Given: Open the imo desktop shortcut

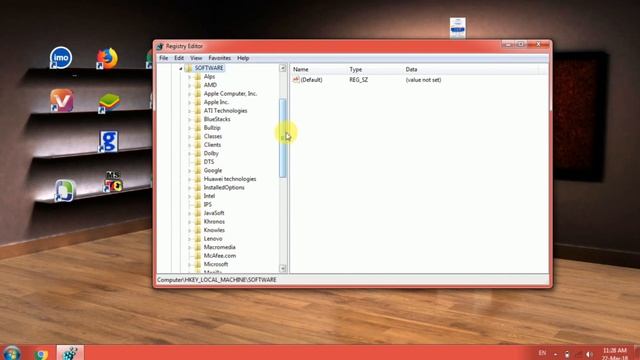Looking at the screenshot, I should point(61,58).
